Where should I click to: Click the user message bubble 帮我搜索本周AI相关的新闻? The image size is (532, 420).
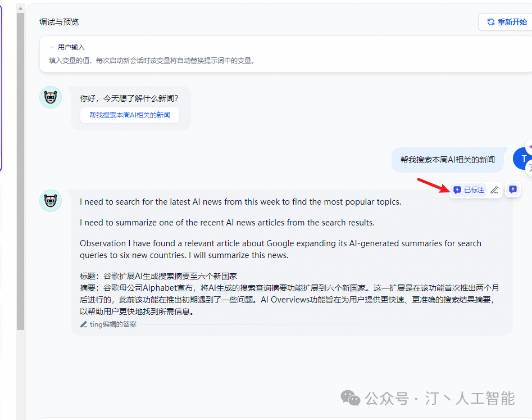[x=448, y=160]
